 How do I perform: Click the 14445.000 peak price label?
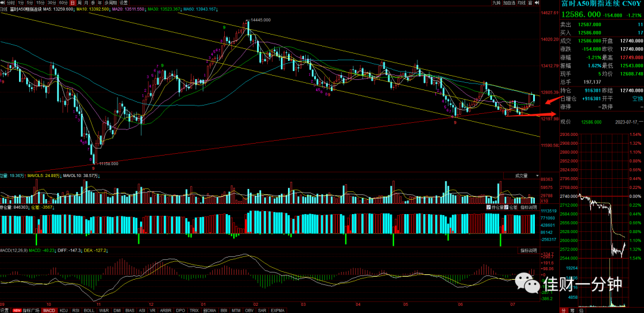pos(261,19)
